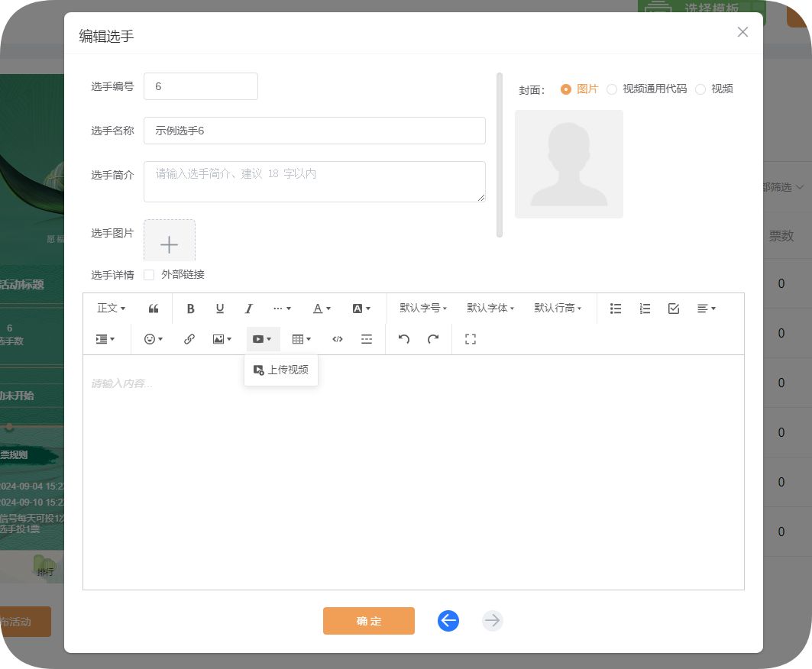The width and height of the screenshot is (812, 669).
Task: Toggle italic text style
Action: [x=248, y=309]
